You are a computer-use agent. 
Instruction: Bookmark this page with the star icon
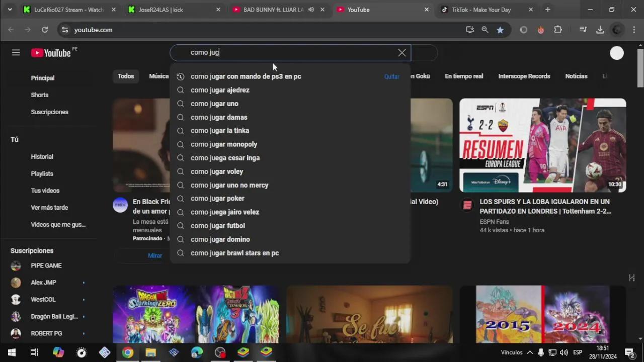500,30
